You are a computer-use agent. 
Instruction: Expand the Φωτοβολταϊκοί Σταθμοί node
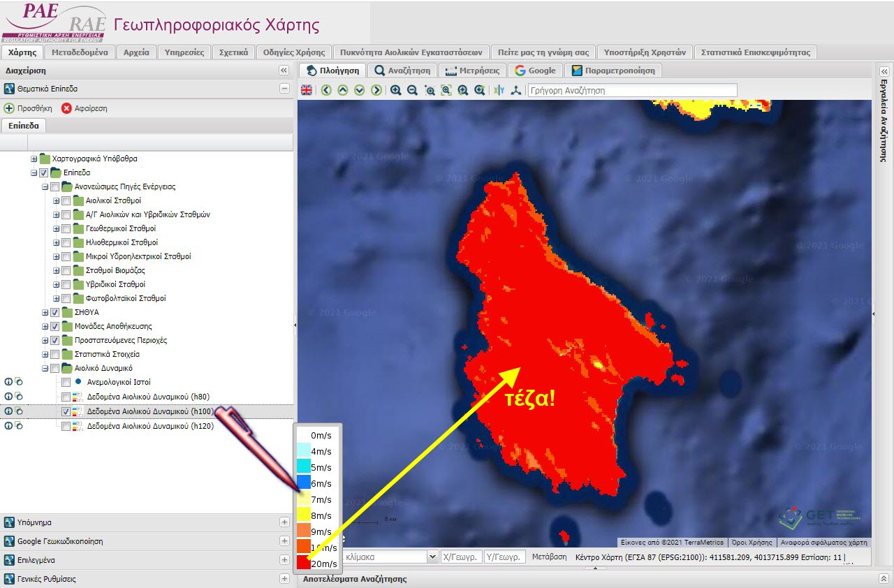pos(56,298)
